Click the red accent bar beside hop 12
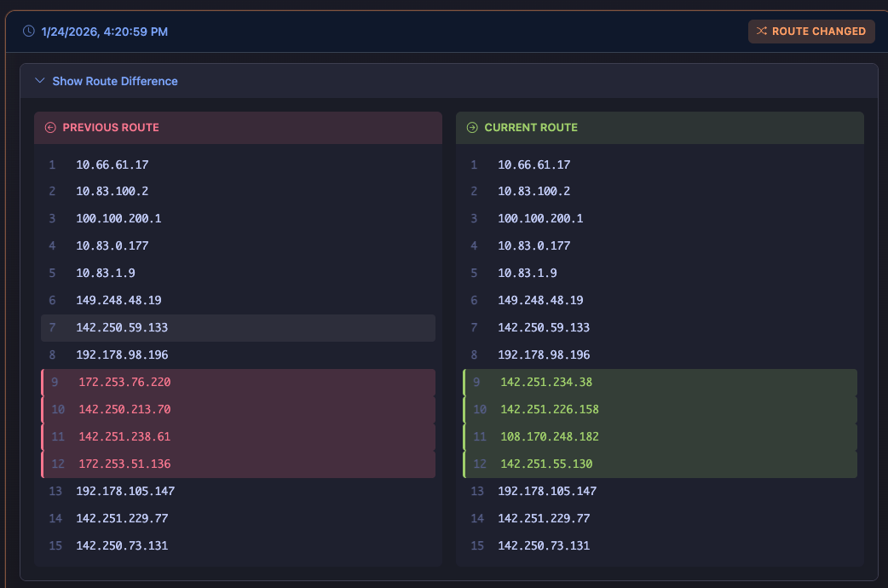The height and width of the screenshot is (588, 888). [41, 463]
